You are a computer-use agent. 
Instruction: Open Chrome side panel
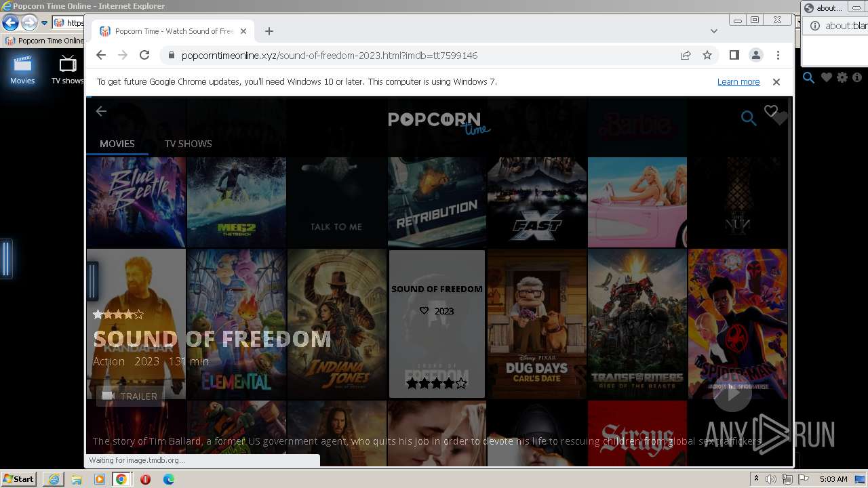point(734,55)
